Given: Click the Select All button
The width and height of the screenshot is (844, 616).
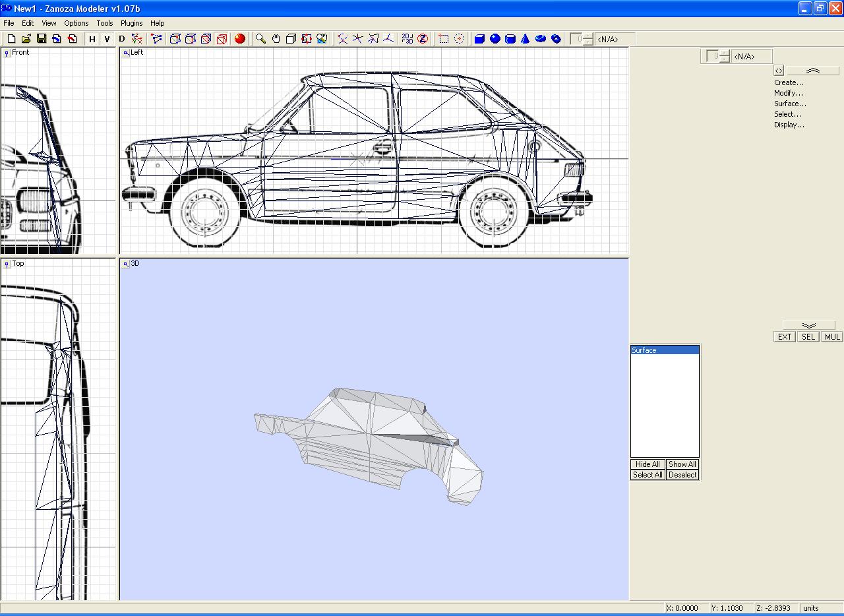Looking at the screenshot, I should click(x=648, y=475).
